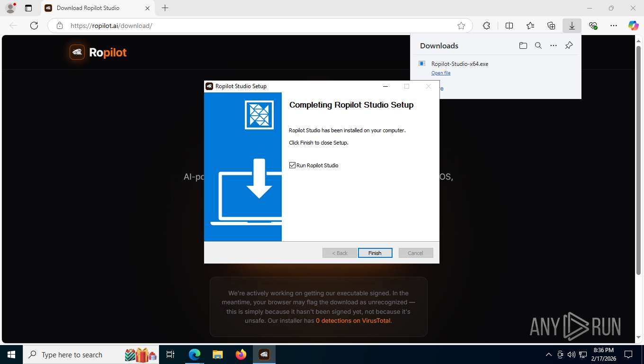644x364 pixels.
Task: Click the address bar URL field
Action: pos(259,26)
